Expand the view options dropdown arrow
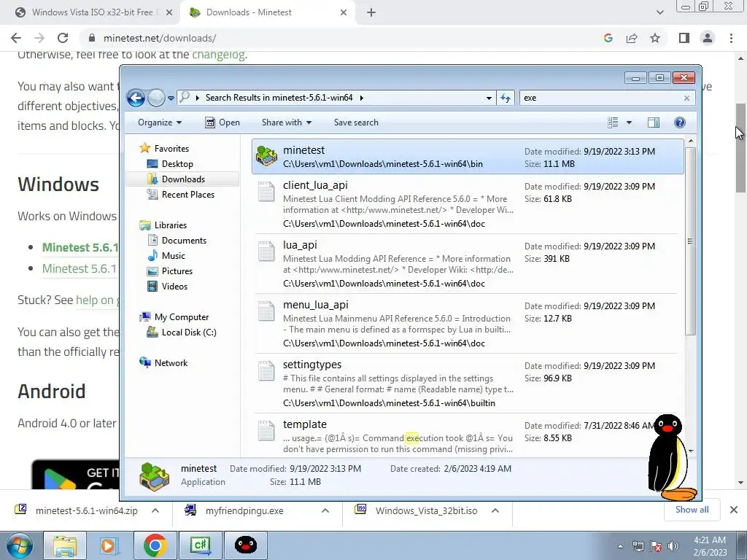Image resolution: width=747 pixels, height=560 pixels. point(629,122)
